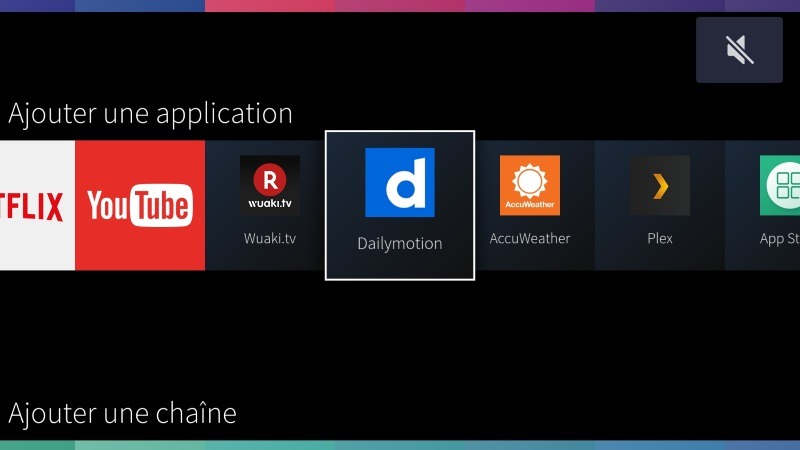
Task: Open the green App Store icon
Action: pos(779,185)
